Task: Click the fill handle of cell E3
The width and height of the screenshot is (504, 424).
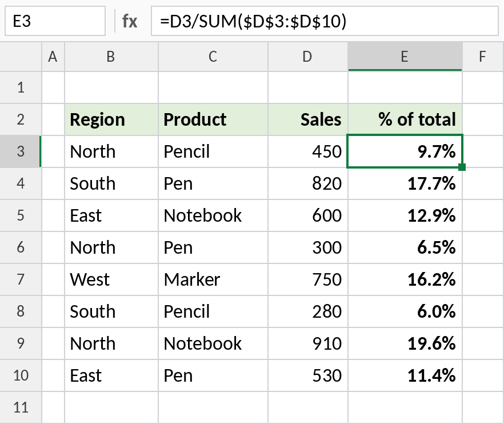Action: pos(462,167)
